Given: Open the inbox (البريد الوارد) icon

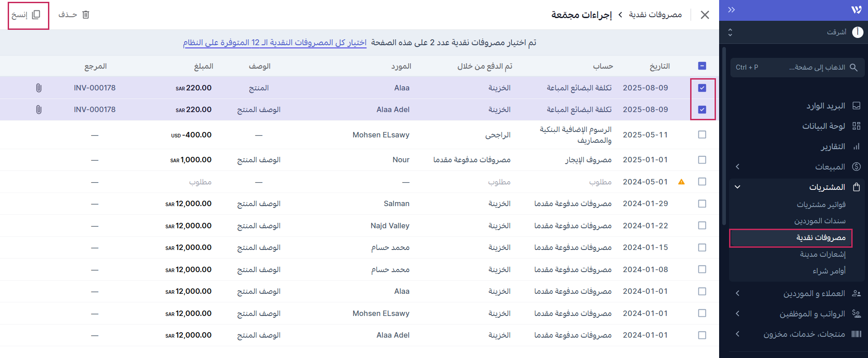Looking at the screenshot, I should [856, 106].
